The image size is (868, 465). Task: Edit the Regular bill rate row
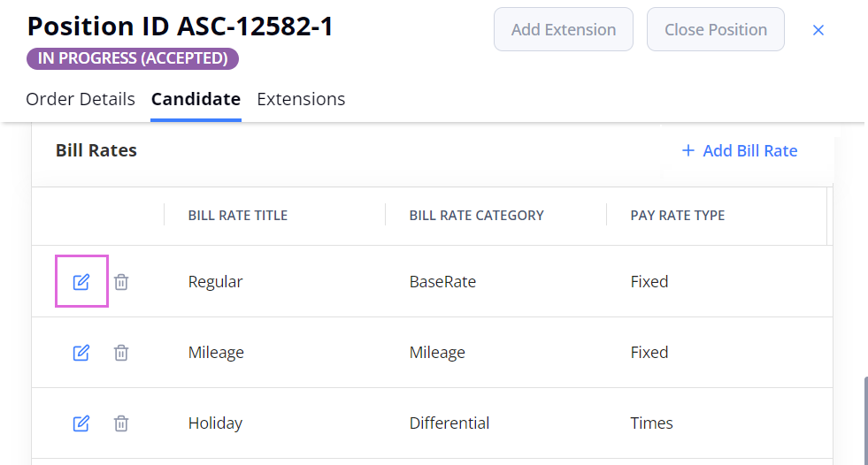click(x=81, y=282)
